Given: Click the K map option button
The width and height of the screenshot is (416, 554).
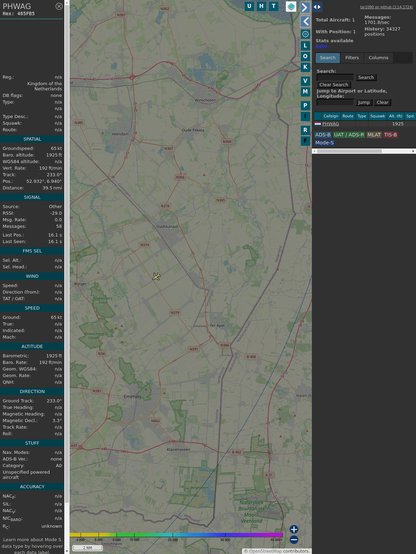Looking at the screenshot, I should 305,67.
